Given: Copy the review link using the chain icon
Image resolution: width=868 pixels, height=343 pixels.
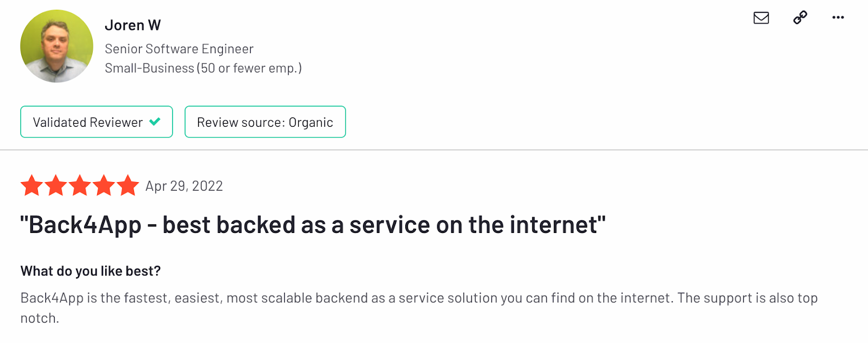Looking at the screenshot, I should pos(799,18).
